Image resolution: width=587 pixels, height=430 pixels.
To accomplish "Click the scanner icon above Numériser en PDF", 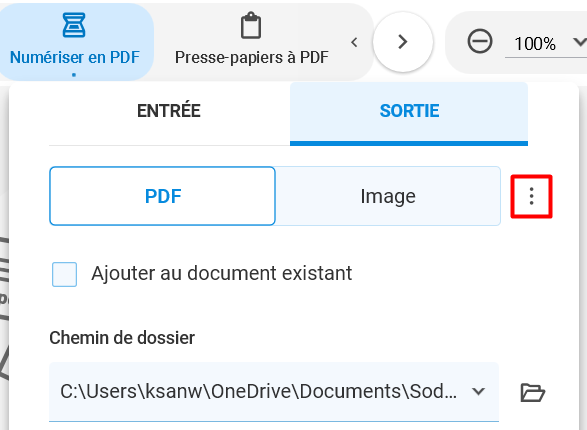I will (74, 25).
